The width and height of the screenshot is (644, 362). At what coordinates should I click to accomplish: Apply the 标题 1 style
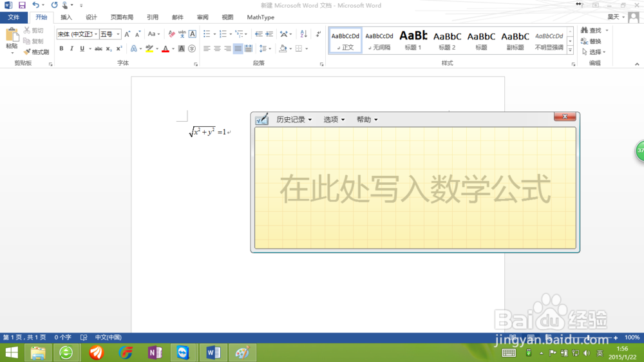pos(413,41)
